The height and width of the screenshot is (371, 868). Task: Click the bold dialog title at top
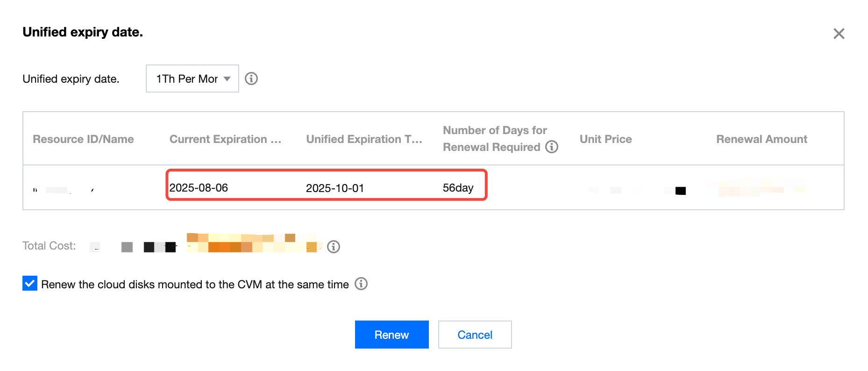pyautogui.click(x=83, y=32)
